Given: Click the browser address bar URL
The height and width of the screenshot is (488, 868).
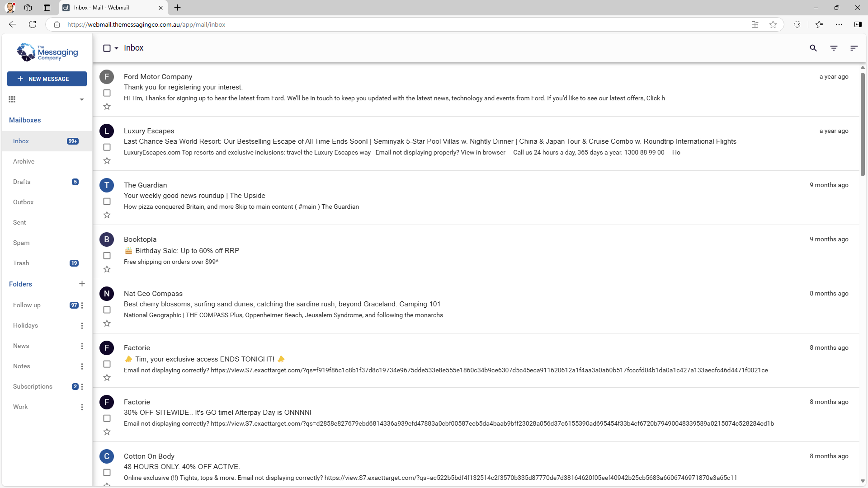Looking at the screenshot, I should (x=146, y=24).
